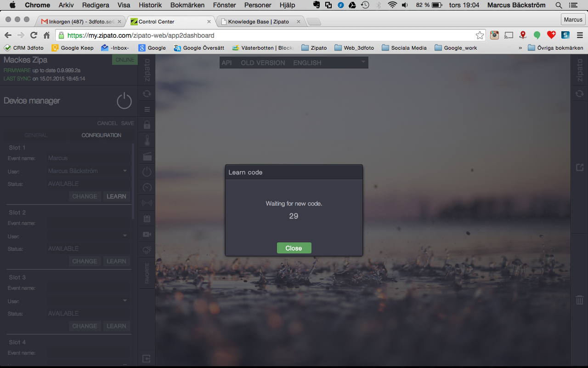Viewport: 588px width, 368px height.
Task: Click the Slot 1 Event name field
Action: click(87, 158)
